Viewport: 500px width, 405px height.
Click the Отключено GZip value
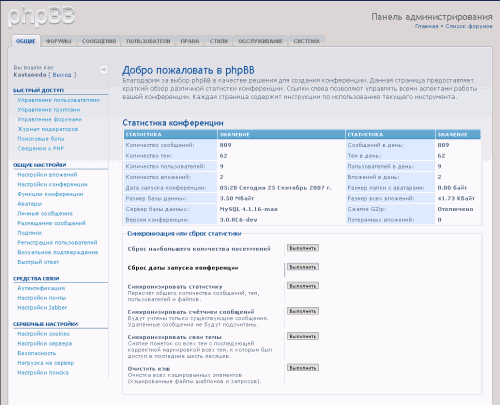click(x=455, y=209)
